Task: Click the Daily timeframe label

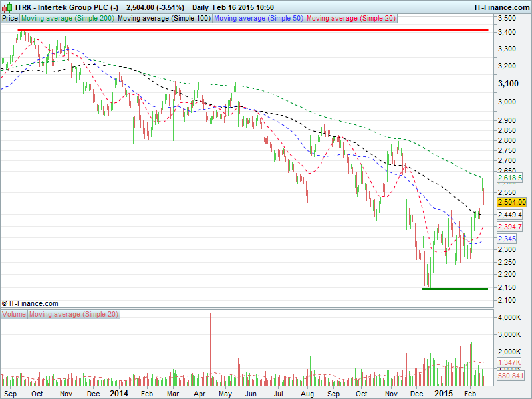Action: coord(200,7)
